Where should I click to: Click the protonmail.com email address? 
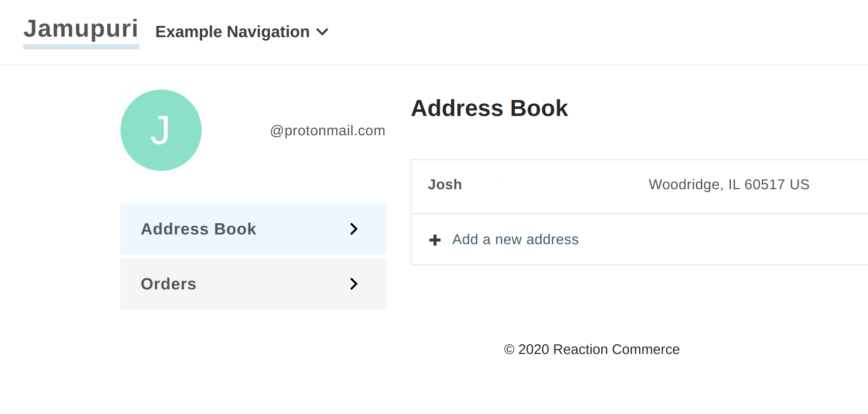(x=328, y=130)
